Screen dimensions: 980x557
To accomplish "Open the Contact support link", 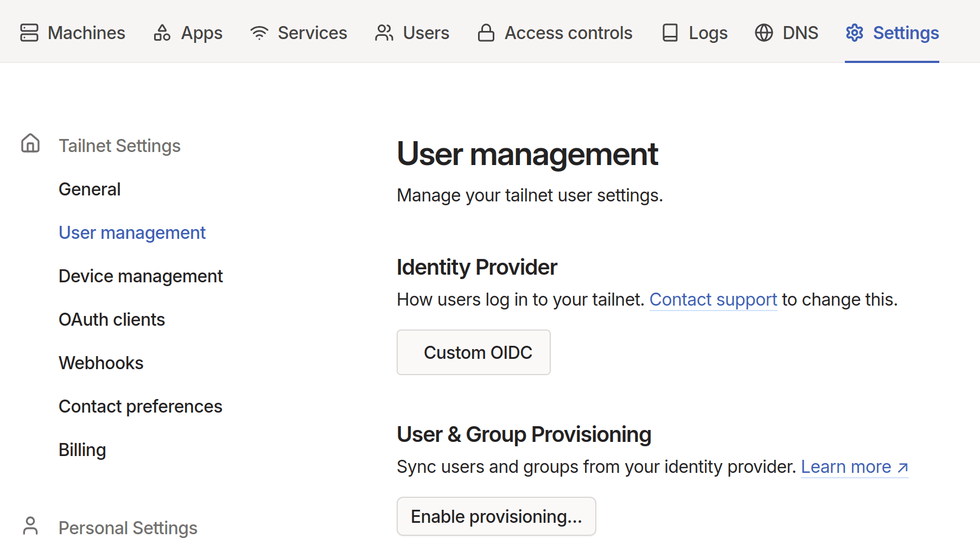I will 712,299.
